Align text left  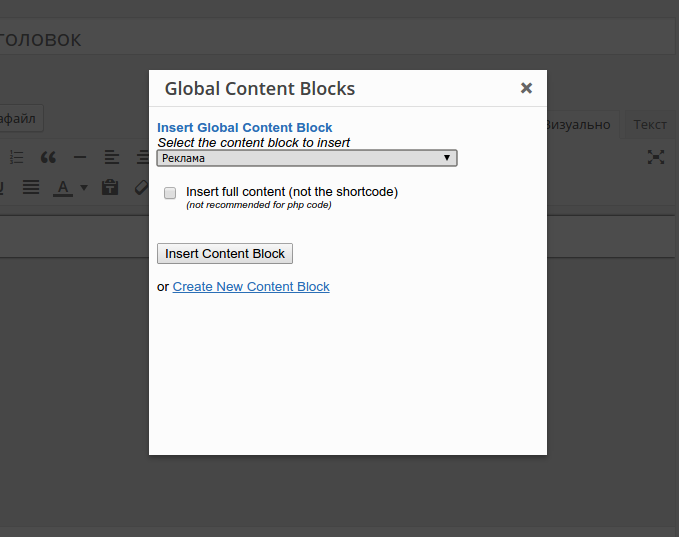tap(111, 157)
